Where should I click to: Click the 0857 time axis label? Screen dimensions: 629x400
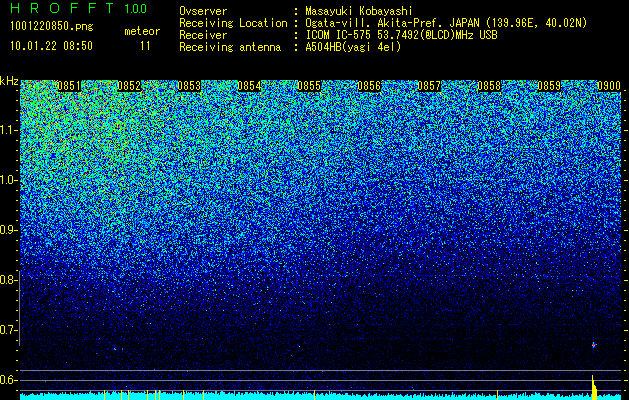tap(429, 86)
